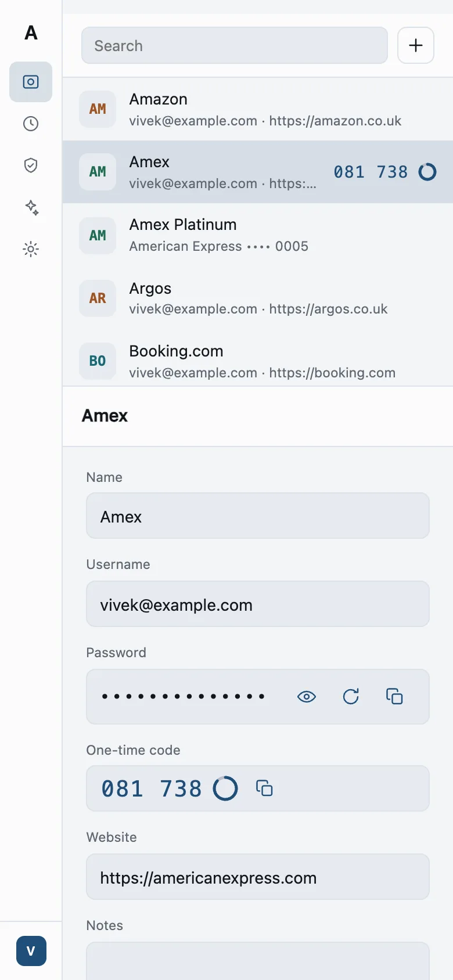This screenshot has width=453, height=980.
Task: Open the V user avatar menu
Action: (x=31, y=951)
